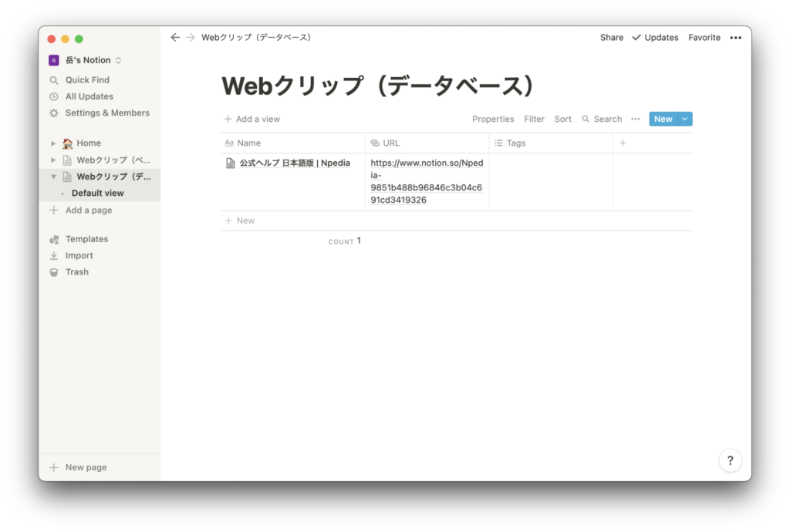Click the plus icon beside New page
The width and height of the screenshot is (790, 532).
(x=54, y=467)
